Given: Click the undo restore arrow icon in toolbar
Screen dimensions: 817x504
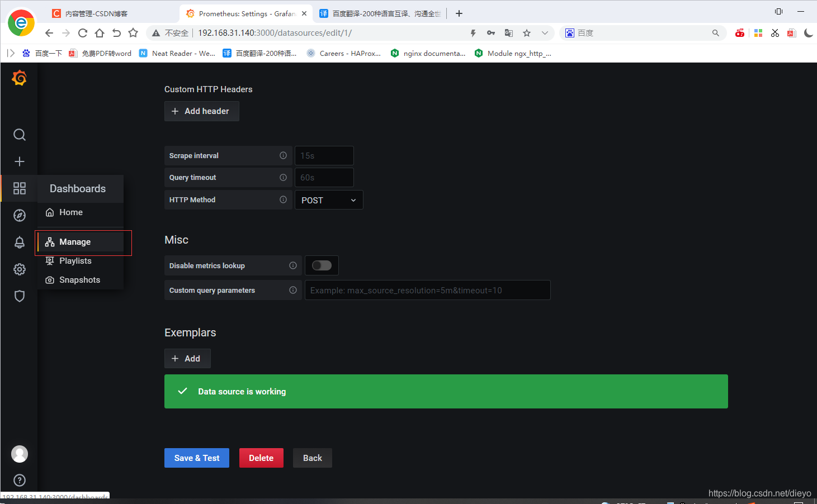Looking at the screenshot, I should coord(116,33).
